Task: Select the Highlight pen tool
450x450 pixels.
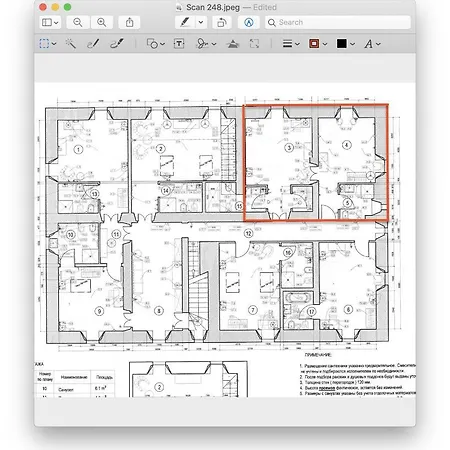Action: pyautogui.click(x=185, y=22)
